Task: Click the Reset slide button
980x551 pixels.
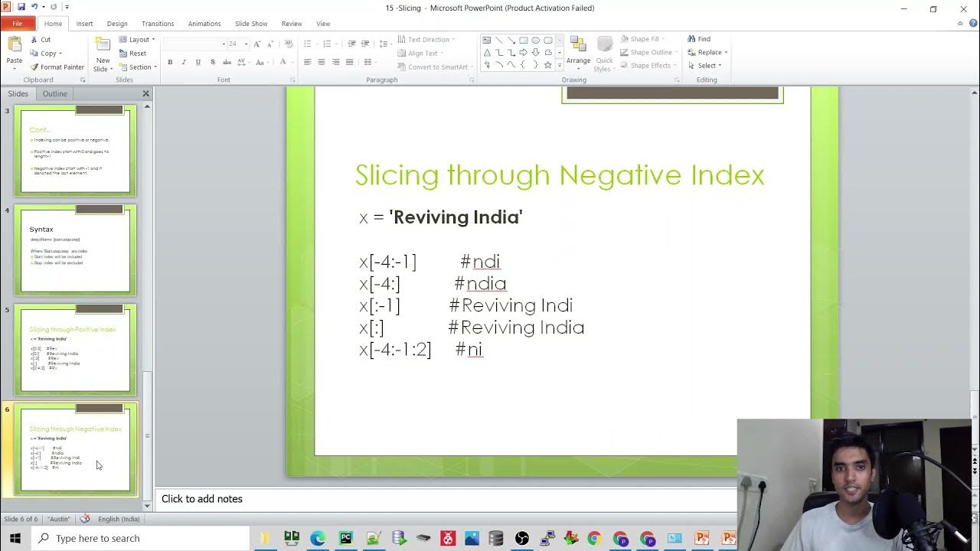Action: click(132, 54)
